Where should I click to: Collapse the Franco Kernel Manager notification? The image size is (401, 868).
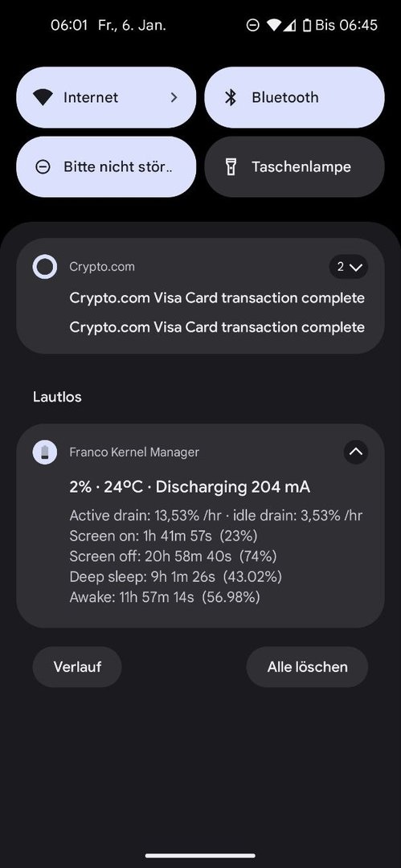click(x=355, y=452)
